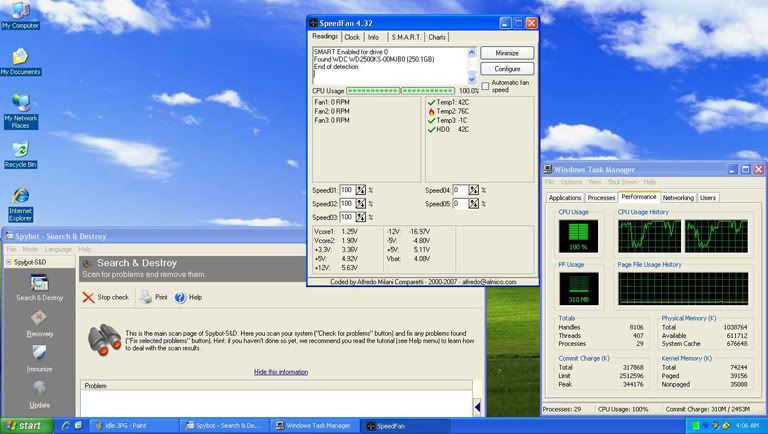Open the Windows Start menu
The width and height of the screenshot is (768, 434).
pyautogui.click(x=24, y=425)
